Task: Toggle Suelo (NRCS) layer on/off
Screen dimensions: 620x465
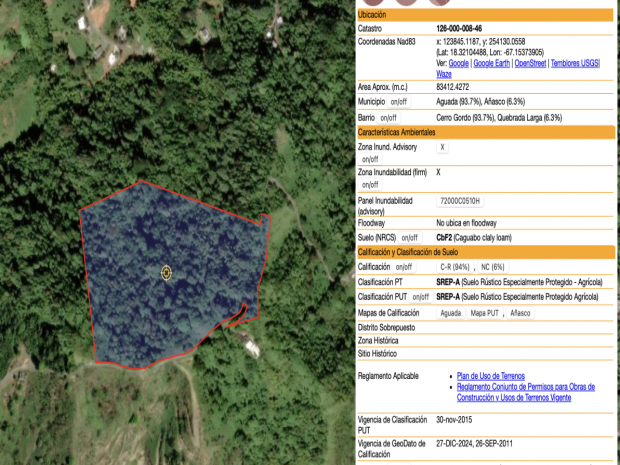Action: [410, 238]
